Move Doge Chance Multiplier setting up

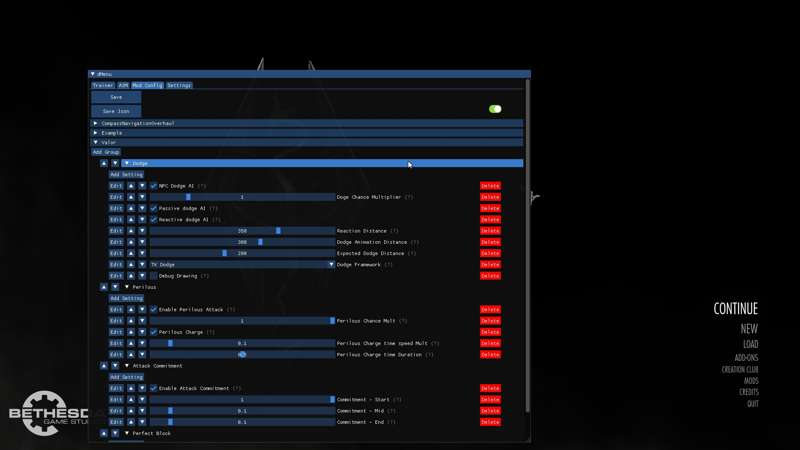(x=131, y=197)
